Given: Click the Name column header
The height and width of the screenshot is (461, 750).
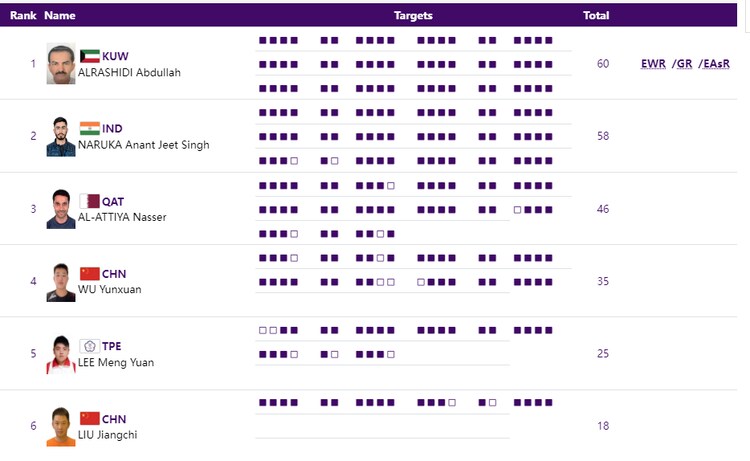Looking at the screenshot, I should click(60, 16).
